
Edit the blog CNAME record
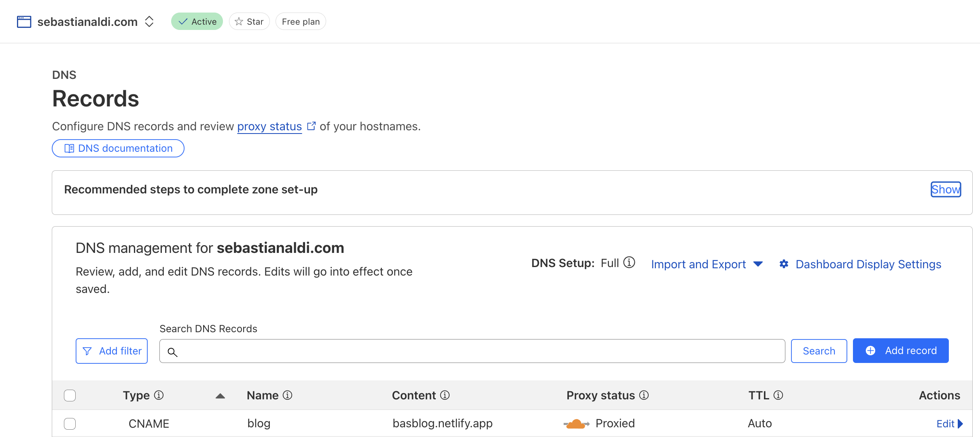pyautogui.click(x=946, y=424)
